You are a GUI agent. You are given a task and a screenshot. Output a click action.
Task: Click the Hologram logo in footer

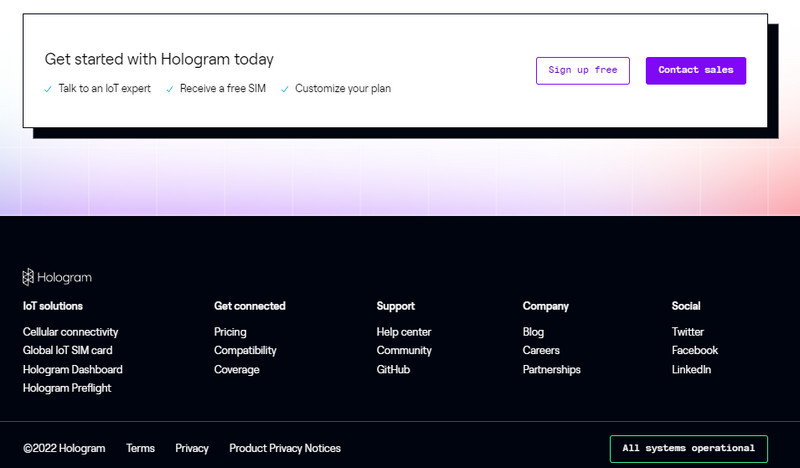tap(57, 277)
